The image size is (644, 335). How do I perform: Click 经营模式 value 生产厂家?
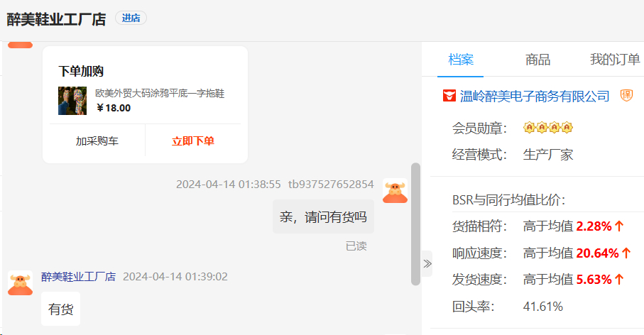(x=548, y=155)
